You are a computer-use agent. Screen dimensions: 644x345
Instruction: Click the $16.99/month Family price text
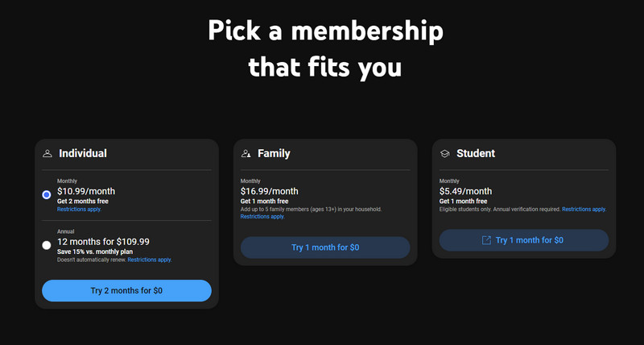(270, 191)
